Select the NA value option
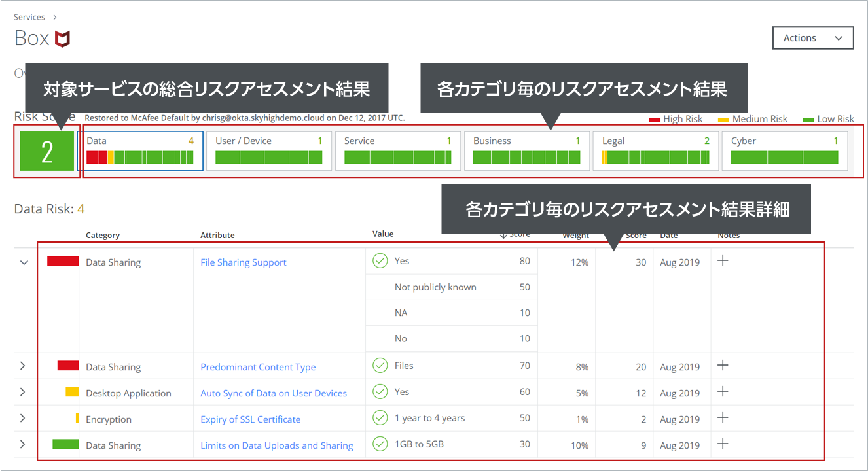Screen dimensions: 868x471 (x=401, y=313)
